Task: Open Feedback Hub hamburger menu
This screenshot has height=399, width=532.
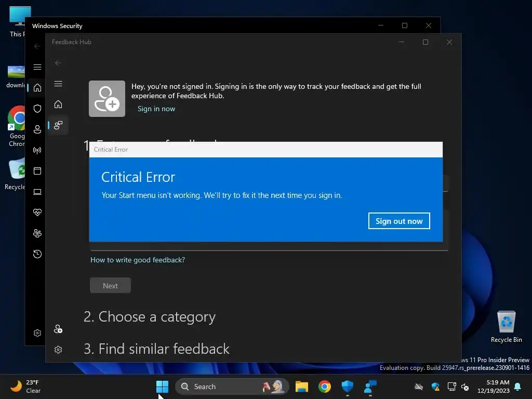Action: 58,84
